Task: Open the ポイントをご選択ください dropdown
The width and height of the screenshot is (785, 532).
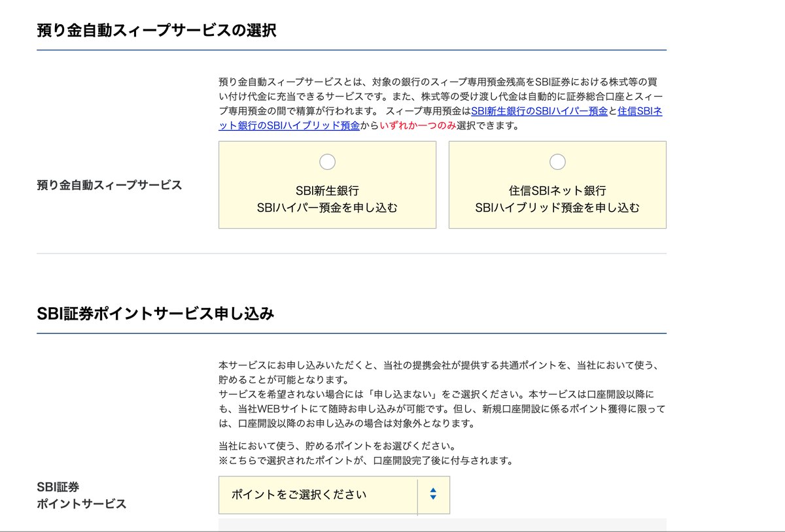Action: point(334,495)
